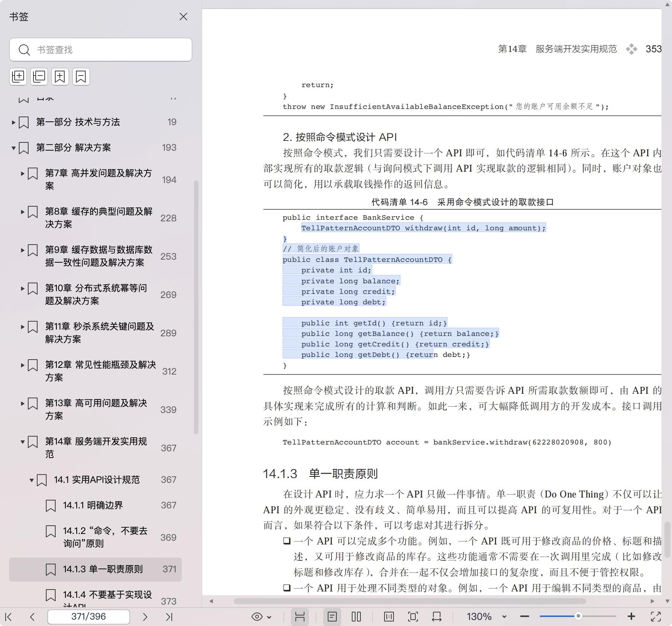Collapse 14.1 实用API设计规范 node
The image size is (672, 626).
pyautogui.click(x=32, y=480)
